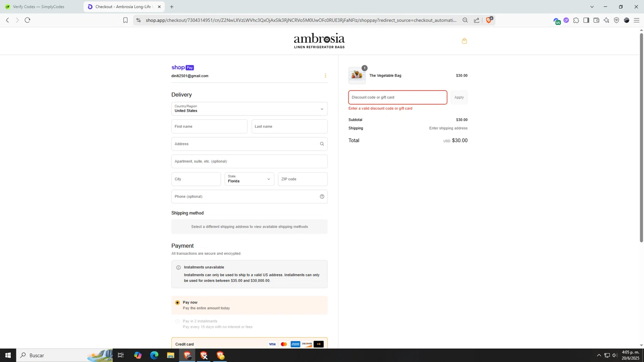Click into the Address field

click(x=249, y=144)
